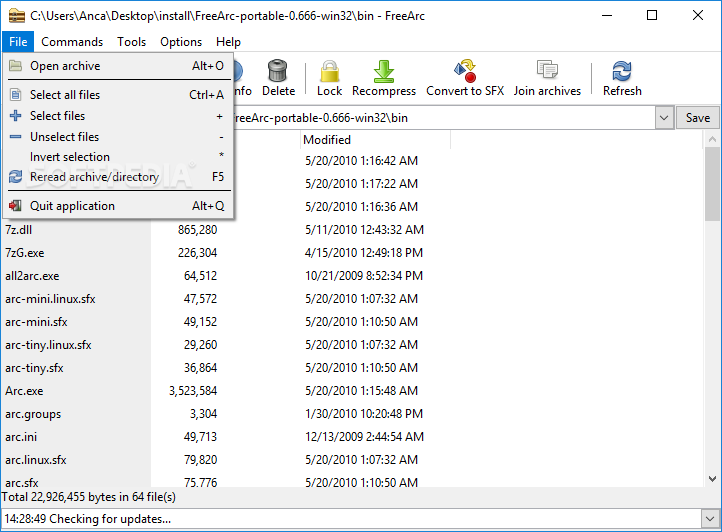The height and width of the screenshot is (532, 722).
Task: Open the File menu
Action: [x=18, y=42]
